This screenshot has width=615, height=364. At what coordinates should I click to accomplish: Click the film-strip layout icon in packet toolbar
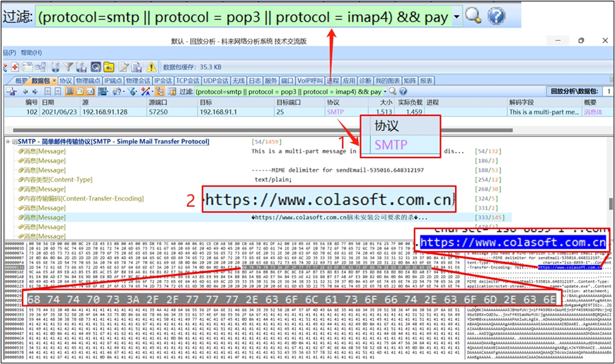point(103,91)
